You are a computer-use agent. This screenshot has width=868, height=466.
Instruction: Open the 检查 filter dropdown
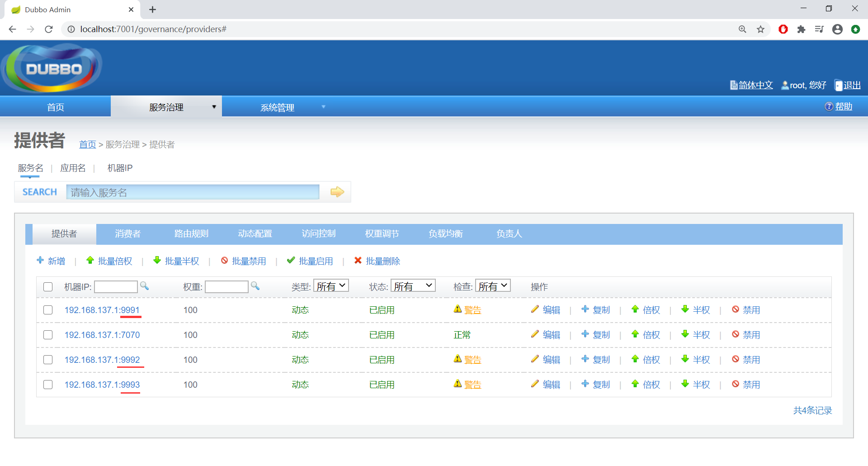(493, 285)
